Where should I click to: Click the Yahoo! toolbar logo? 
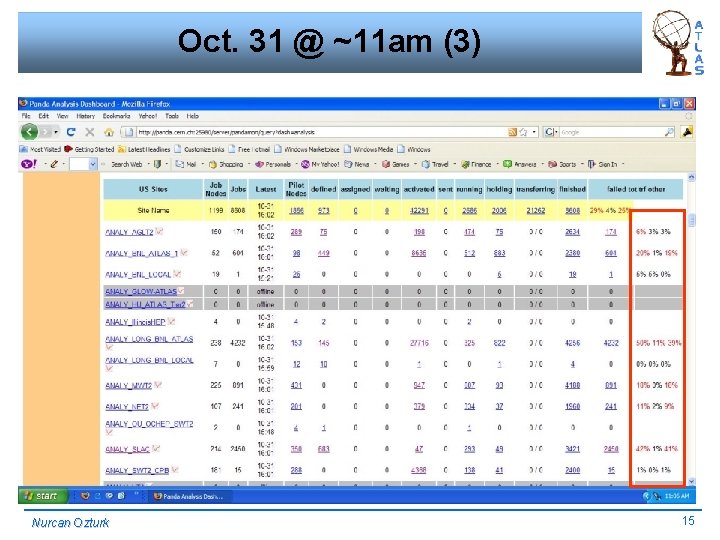coord(29,164)
